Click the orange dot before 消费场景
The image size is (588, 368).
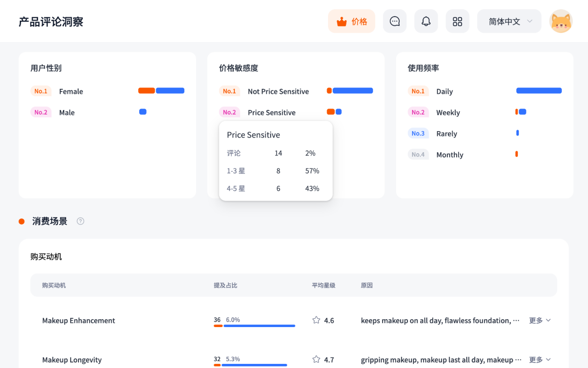(x=21, y=221)
